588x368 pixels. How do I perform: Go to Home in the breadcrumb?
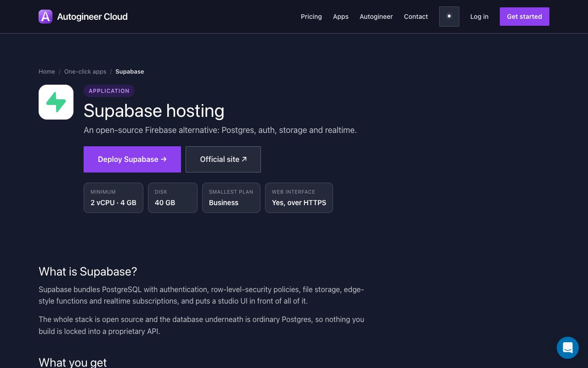tap(47, 72)
